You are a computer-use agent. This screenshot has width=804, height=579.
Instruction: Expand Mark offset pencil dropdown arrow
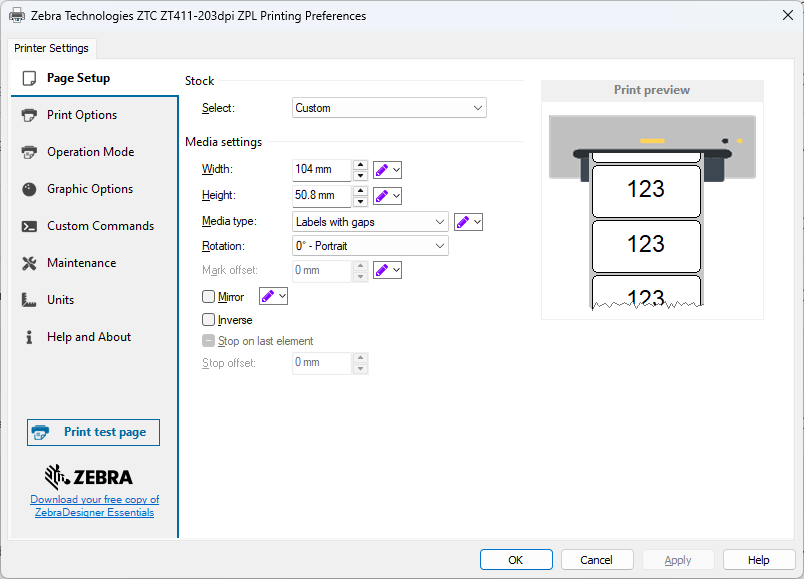pyautogui.click(x=396, y=270)
